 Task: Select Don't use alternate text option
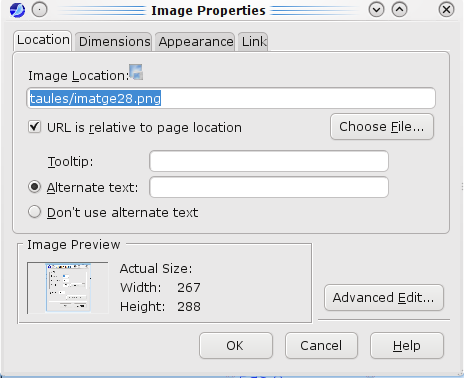click(x=35, y=212)
